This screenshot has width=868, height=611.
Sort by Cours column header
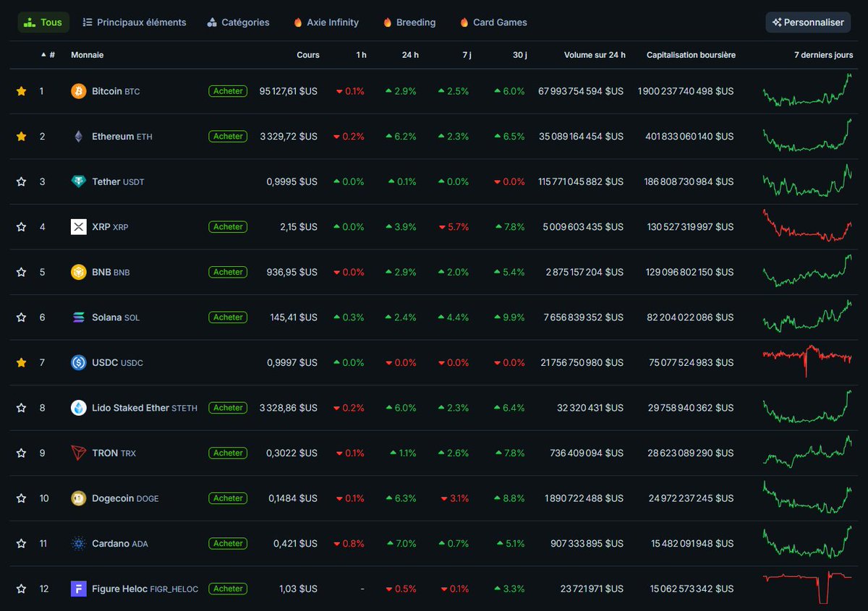308,55
